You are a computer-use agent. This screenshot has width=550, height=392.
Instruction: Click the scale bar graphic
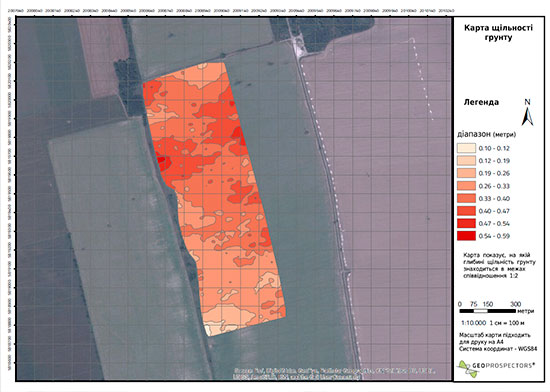click(488, 311)
